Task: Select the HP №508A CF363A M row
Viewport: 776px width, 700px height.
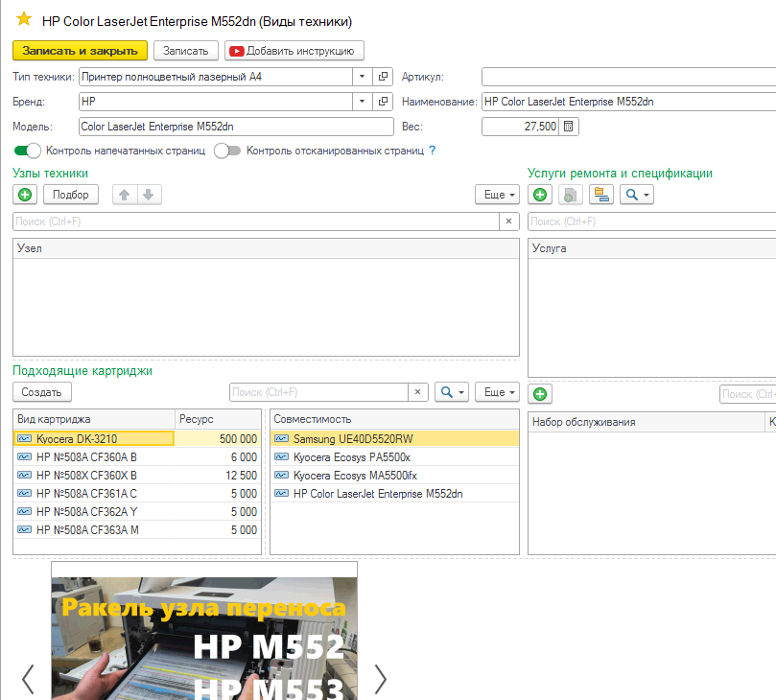Action: pos(137,530)
